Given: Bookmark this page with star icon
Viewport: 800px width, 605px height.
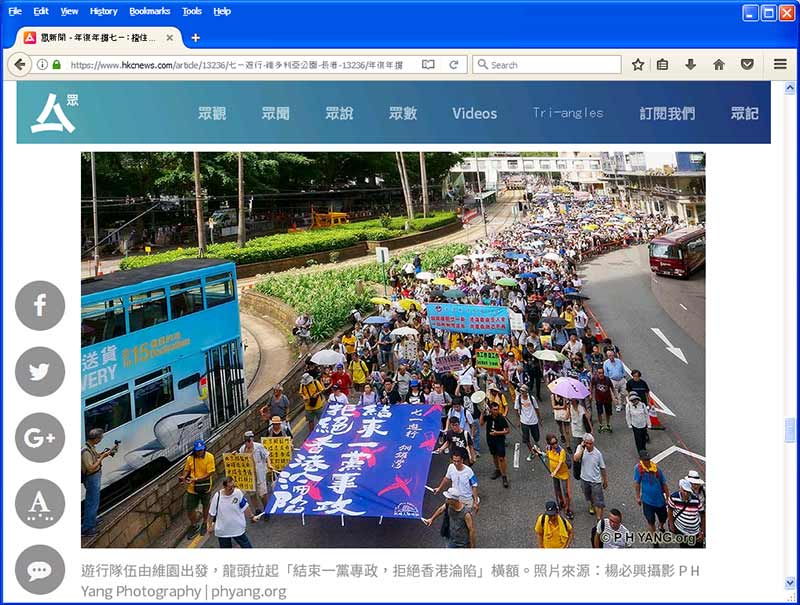Looking at the screenshot, I should pos(637,65).
